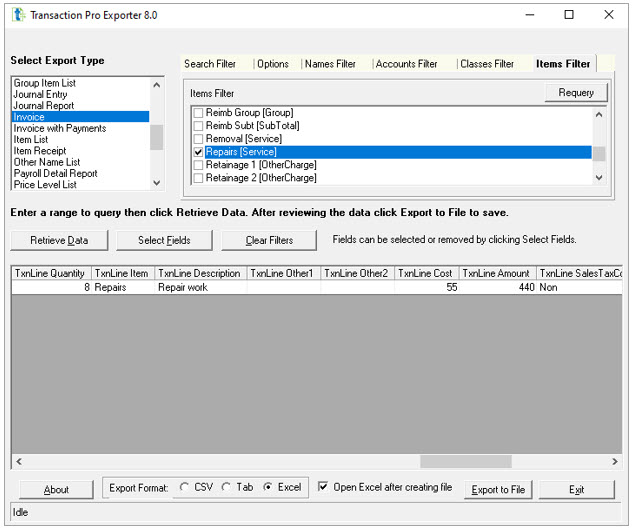Viewport: 634px width, 530px height.
Task: Click the Non sales tax cell
Action: tap(579, 287)
